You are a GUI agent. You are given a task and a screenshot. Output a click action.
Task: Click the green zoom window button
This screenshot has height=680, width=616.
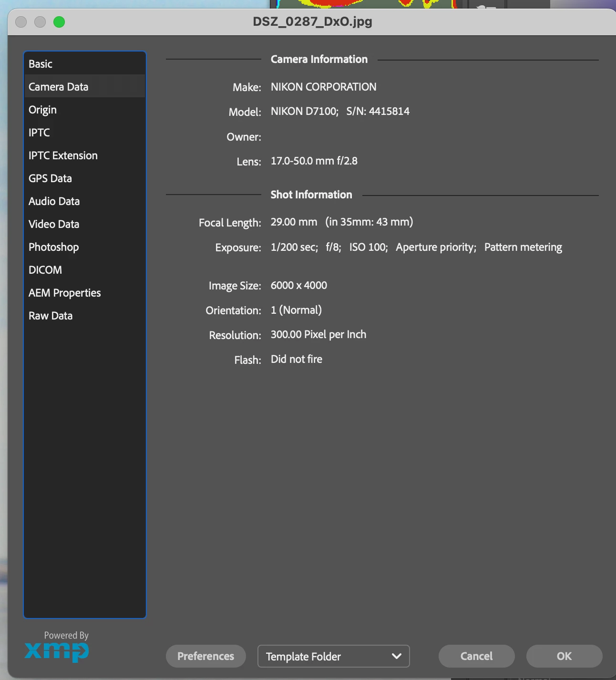[59, 22]
